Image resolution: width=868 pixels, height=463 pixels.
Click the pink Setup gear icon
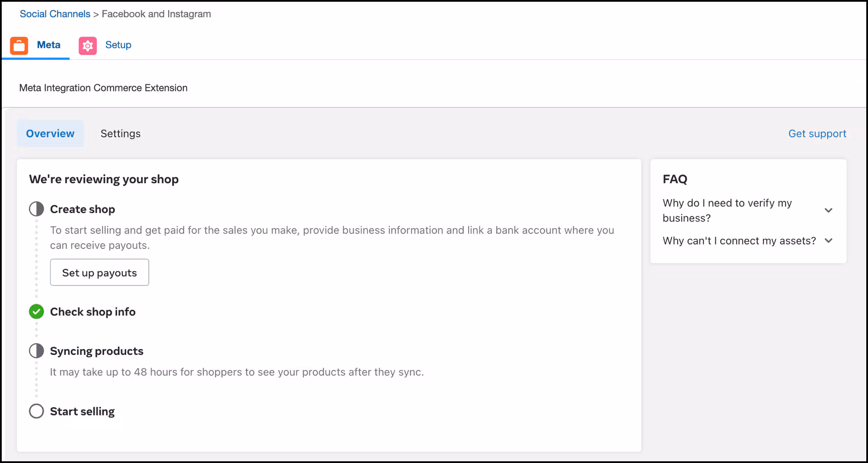pos(88,45)
